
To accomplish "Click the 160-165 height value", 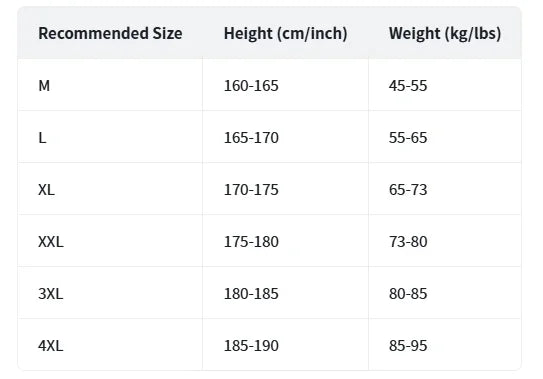I will pos(251,86).
